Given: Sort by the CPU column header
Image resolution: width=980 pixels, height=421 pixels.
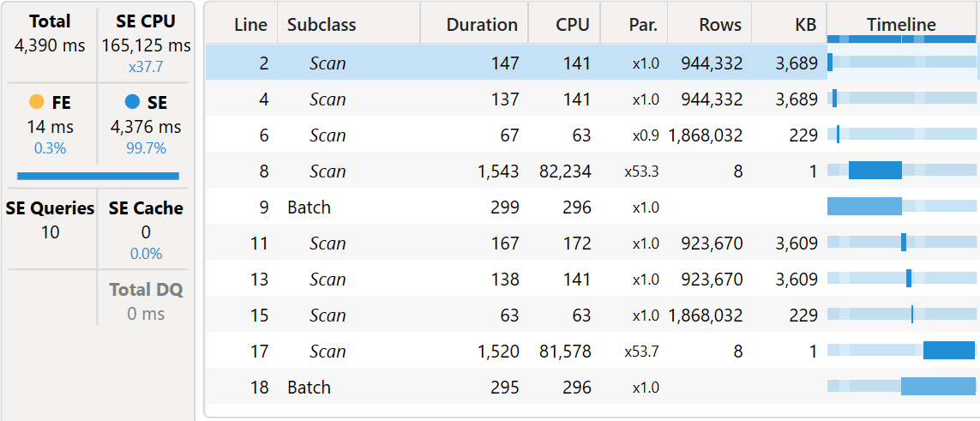Looking at the screenshot, I should pyautogui.click(x=572, y=25).
